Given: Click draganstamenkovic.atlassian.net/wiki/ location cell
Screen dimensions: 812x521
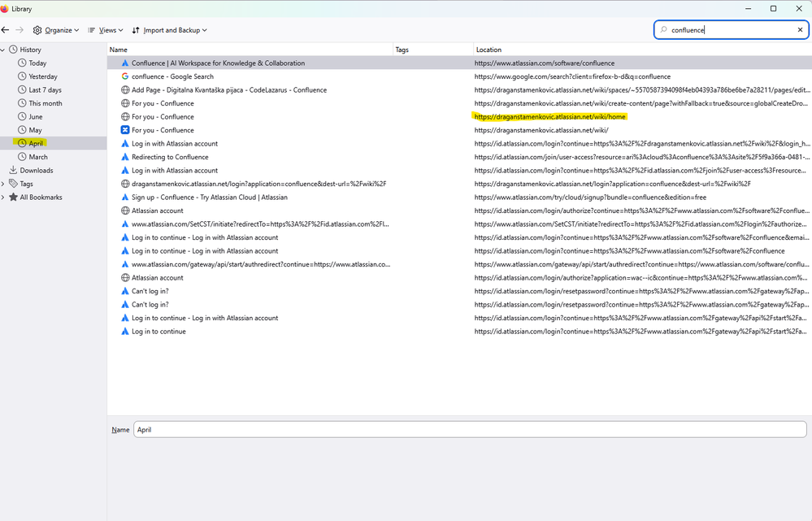Looking at the screenshot, I should click(x=541, y=130).
